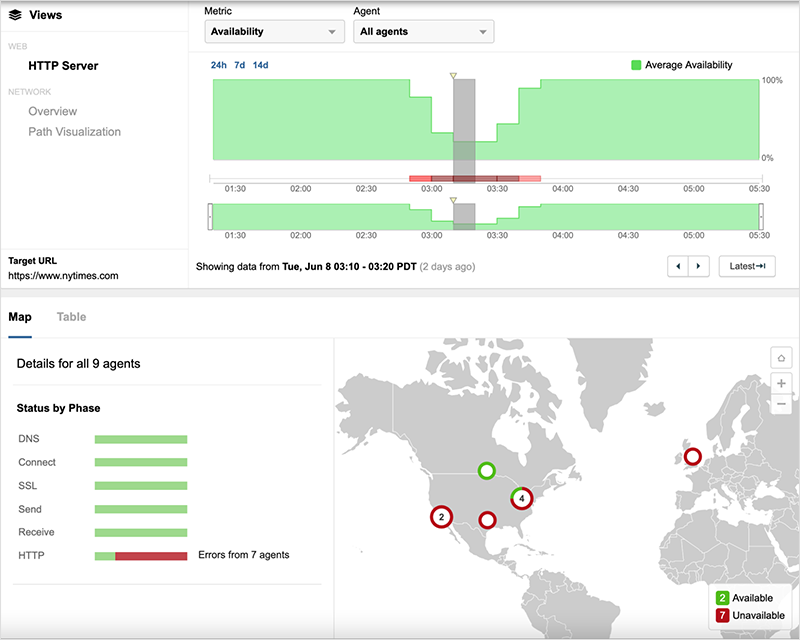
Task: Open Path Visualization view
Action: 74,132
